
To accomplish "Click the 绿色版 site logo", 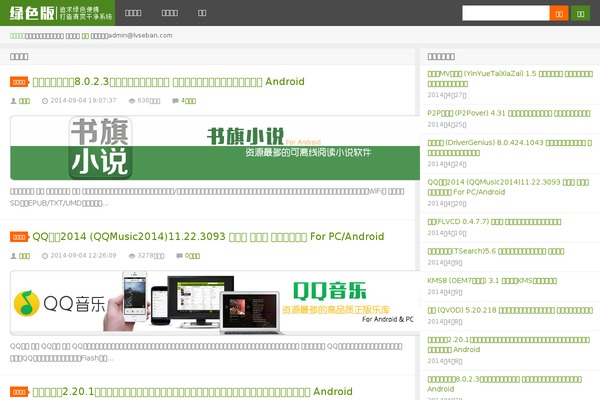I will coord(57,13).
